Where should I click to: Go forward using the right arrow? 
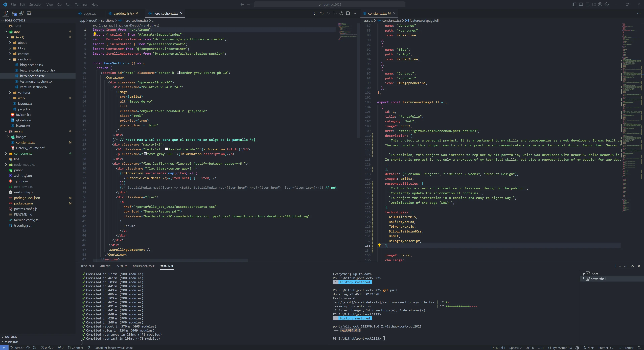[248, 5]
